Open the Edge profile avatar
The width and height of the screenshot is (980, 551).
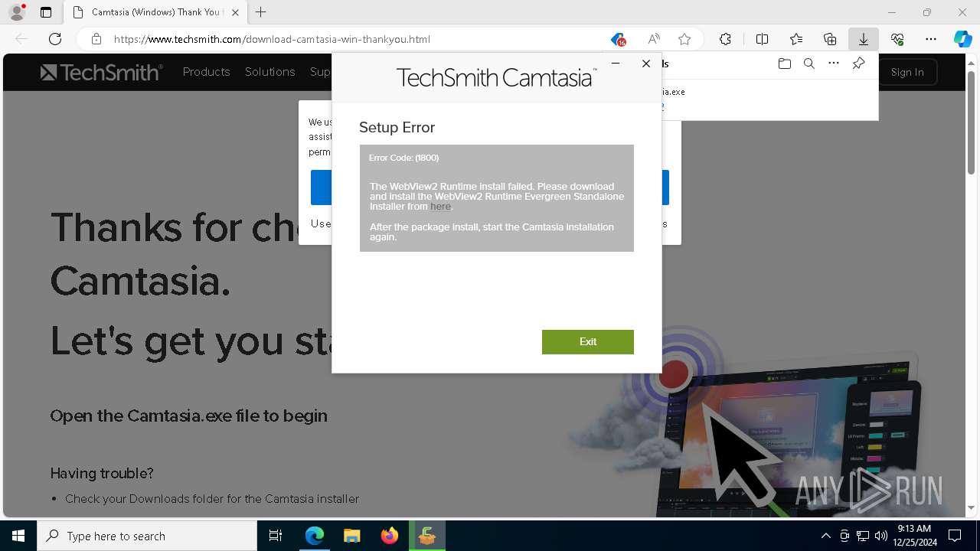tap(17, 12)
